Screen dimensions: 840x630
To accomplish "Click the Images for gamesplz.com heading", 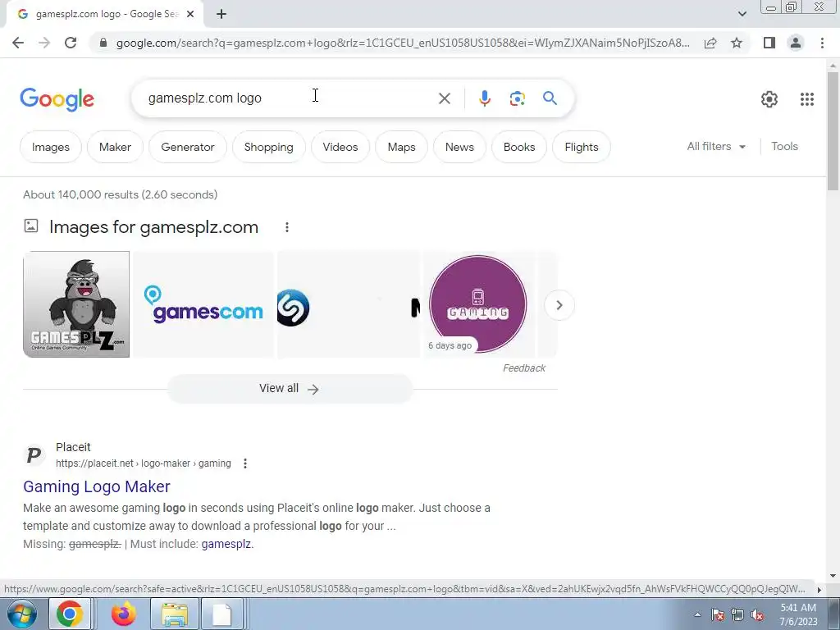I will (153, 227).
